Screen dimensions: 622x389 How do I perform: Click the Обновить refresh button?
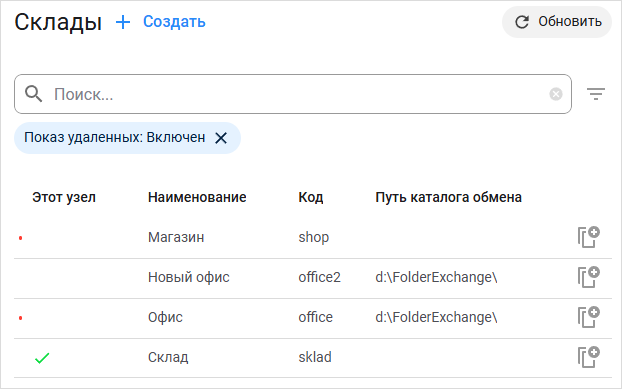click(557, 22)
